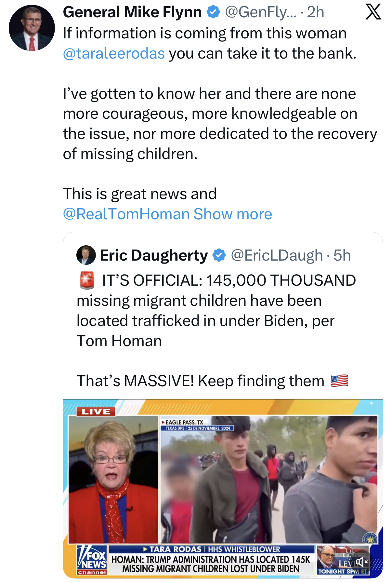Click the @EricLDaugh handle

click(277, 255)
